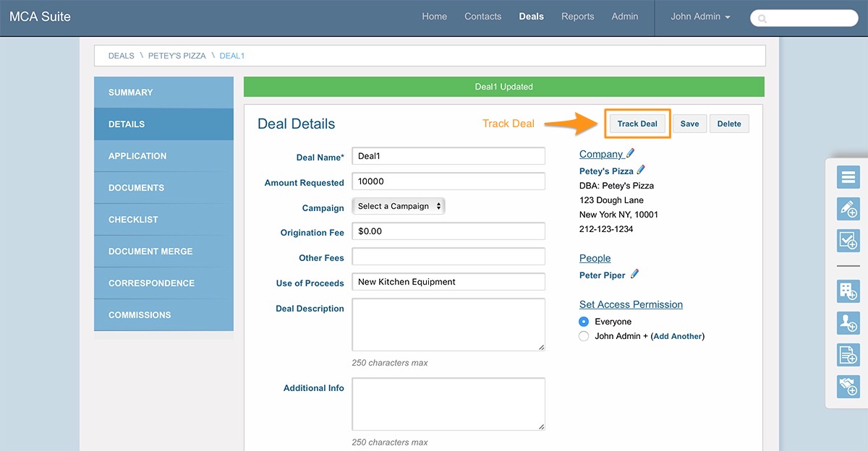Select the John Admin + radio option
The height and width of the screenshot is (451, 868).
(x=584, y=336)
